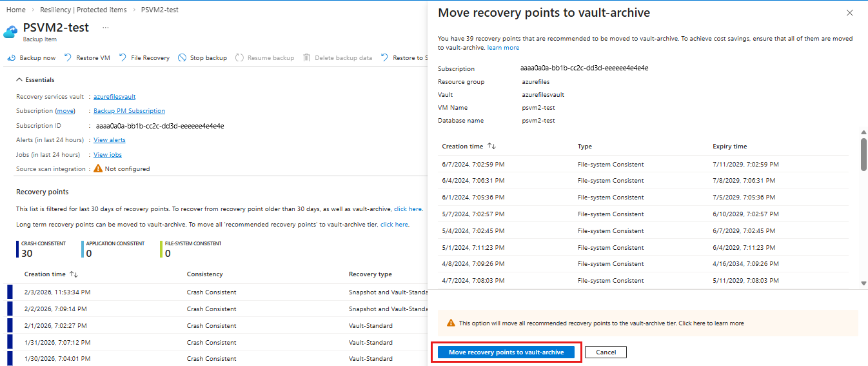Click Resume backup toolbar label

pos(271,58)
